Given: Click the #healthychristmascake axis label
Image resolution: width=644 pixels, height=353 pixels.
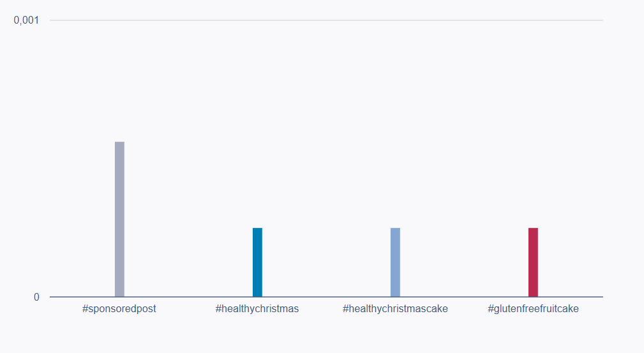Looking at the screenshot, I should [395, 309].
